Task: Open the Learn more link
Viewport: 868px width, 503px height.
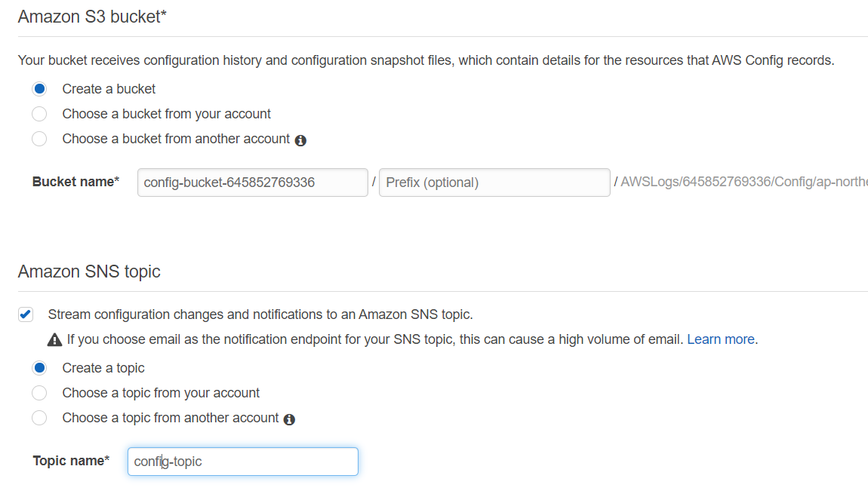Action: (721, 339)
